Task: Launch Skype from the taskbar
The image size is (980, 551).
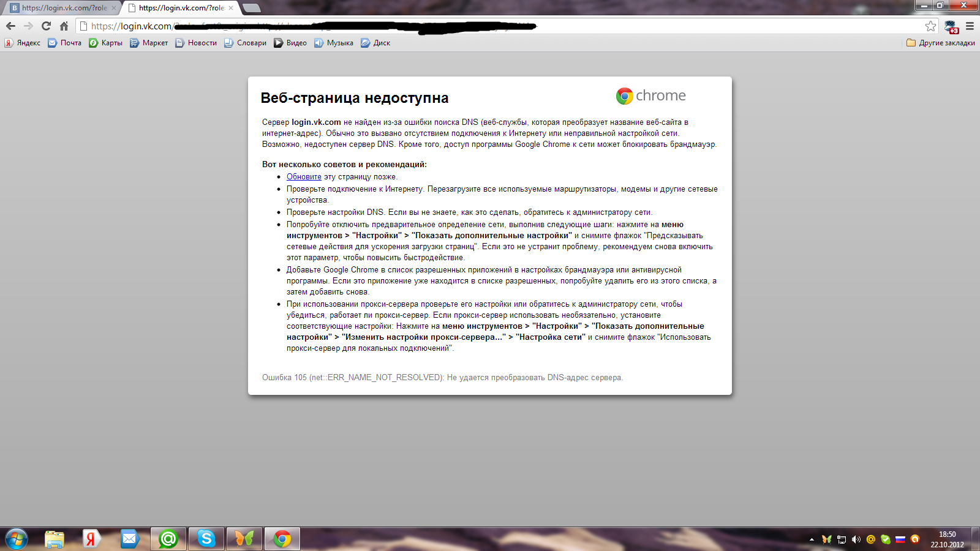Action: 206,539
